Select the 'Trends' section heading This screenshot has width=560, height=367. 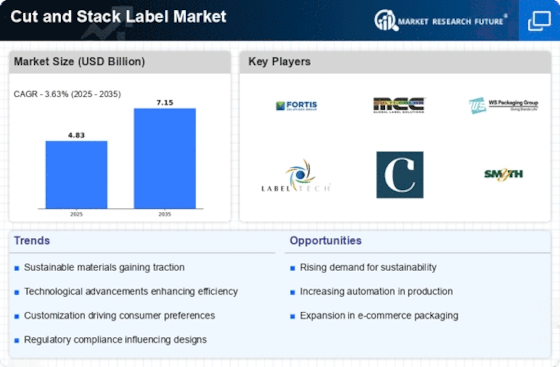pos(32,241)
